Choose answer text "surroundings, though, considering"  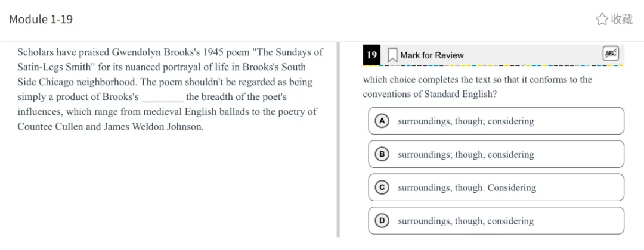point(466,221)
